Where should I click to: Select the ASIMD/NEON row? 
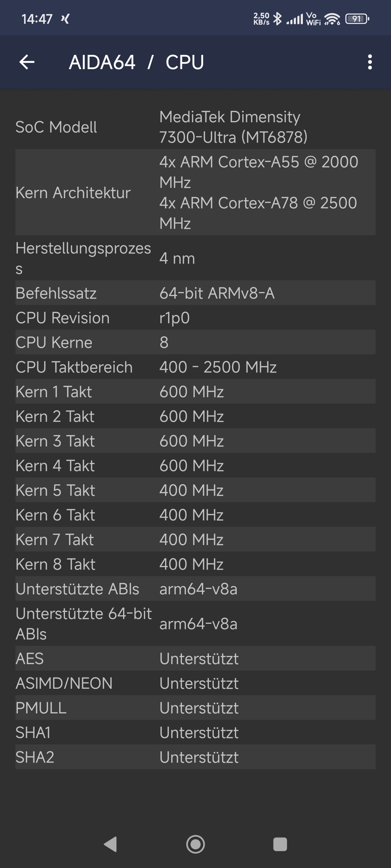pyautogui.click(x=195, y=683)
